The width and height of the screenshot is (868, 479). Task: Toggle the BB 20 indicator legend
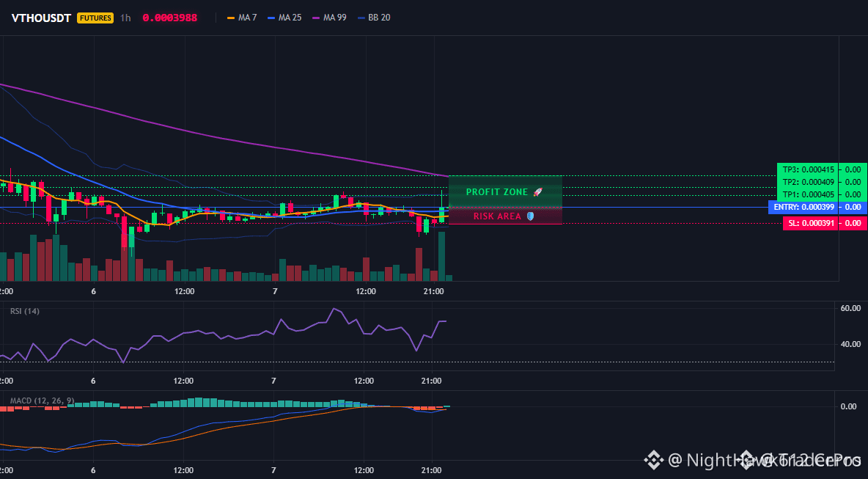pyautogui.click(x=374, y=18)
